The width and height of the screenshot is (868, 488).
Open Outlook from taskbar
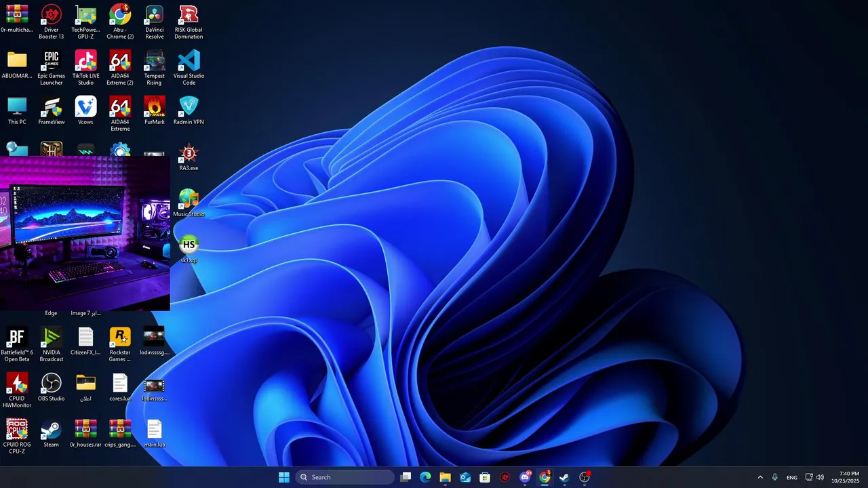(465, 477)
